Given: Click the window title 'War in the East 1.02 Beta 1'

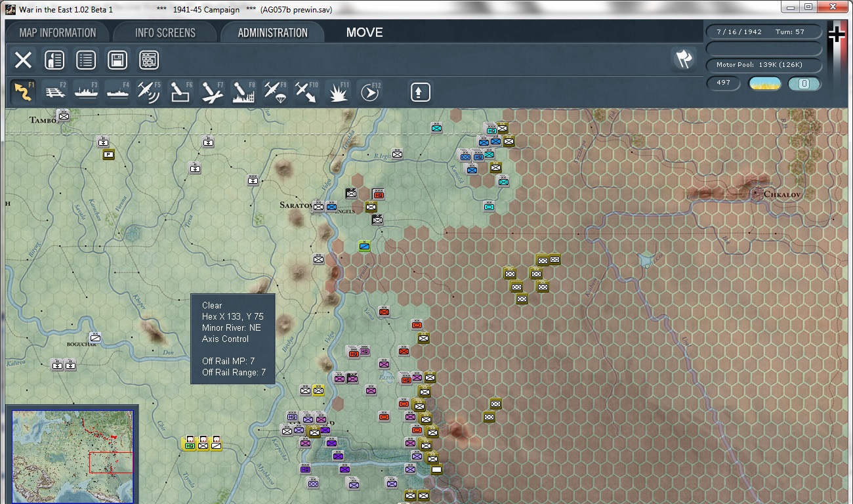Looking at the screenshot, I should coord(66,10).
